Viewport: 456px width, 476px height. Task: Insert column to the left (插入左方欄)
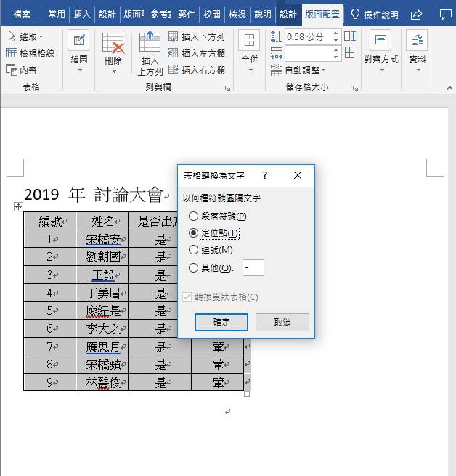196,54
